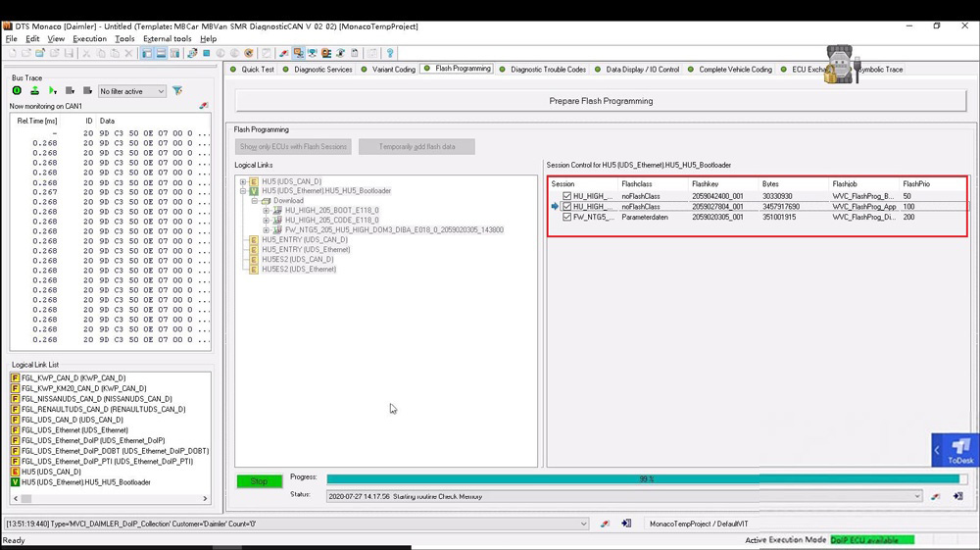This screenshot has height=550, width=980.
Task: Uncheck session row with Flashkey 2059042400_001
Action: point(566,196)
